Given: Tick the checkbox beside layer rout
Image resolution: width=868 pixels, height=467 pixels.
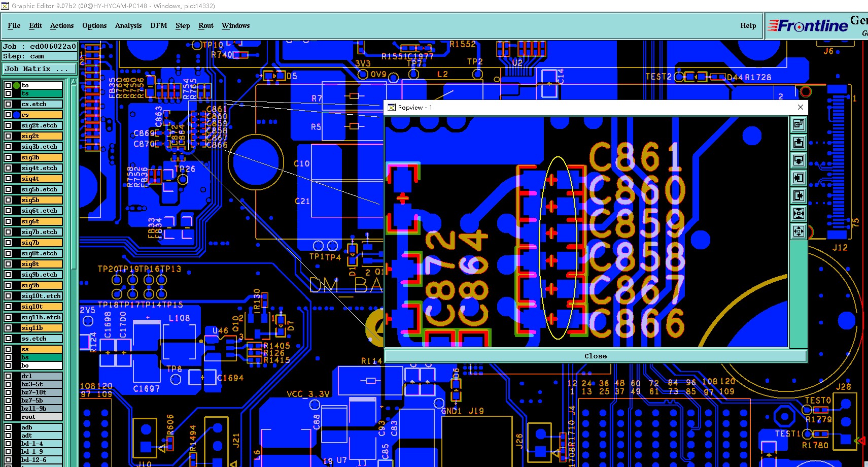Looking at the screenshot, I should click(8, 417).
